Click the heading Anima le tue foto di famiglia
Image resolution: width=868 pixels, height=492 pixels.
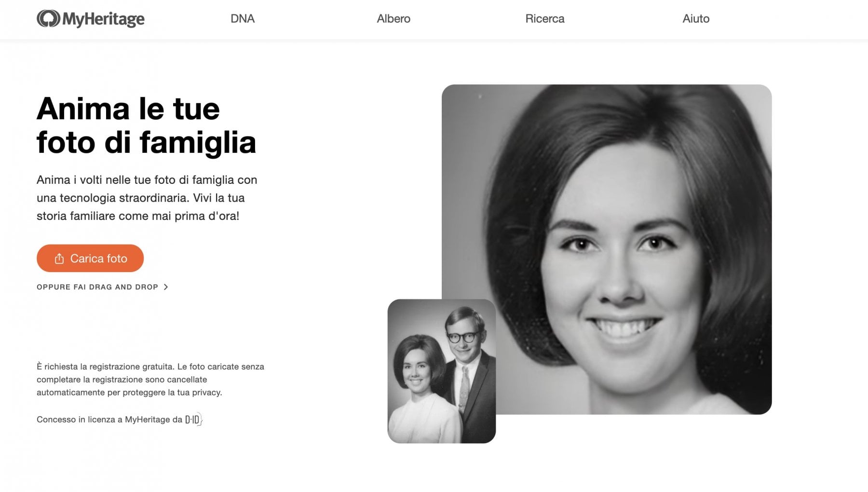click(146, 125)
